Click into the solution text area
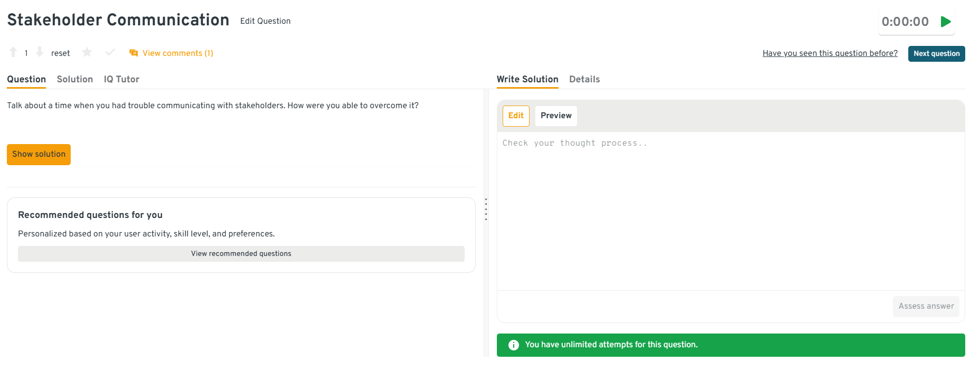Image resolution: width=980 pixels, height=371 pixels. point(731,211)
